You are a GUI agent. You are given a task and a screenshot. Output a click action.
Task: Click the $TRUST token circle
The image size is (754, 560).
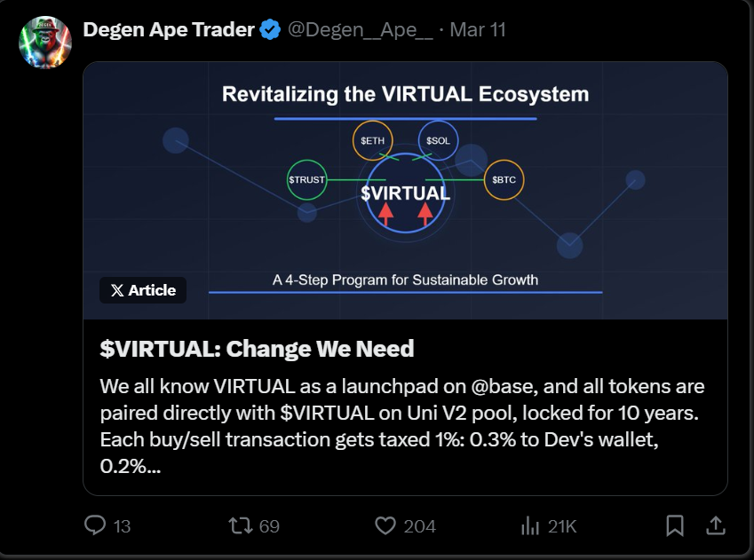(x=306, y=180)
